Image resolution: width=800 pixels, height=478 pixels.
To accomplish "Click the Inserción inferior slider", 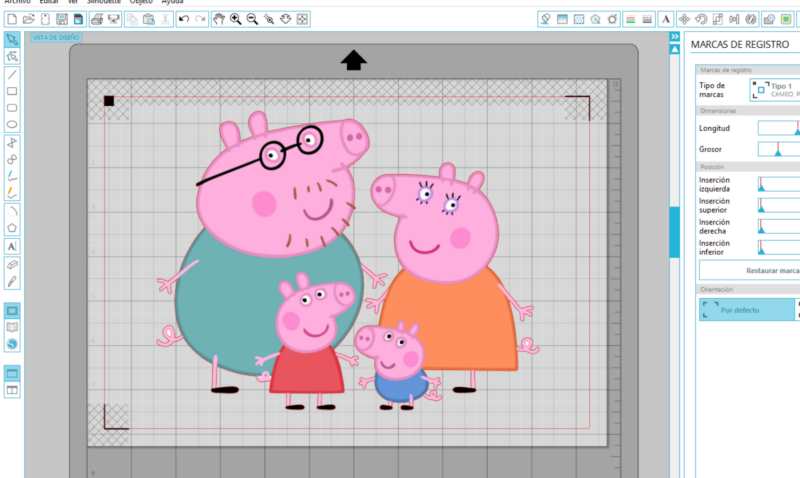I will point(779,247).
